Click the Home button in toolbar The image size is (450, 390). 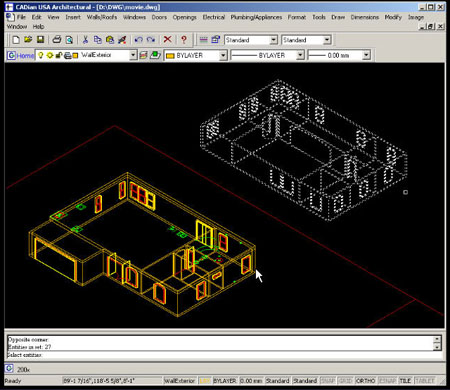21,55
